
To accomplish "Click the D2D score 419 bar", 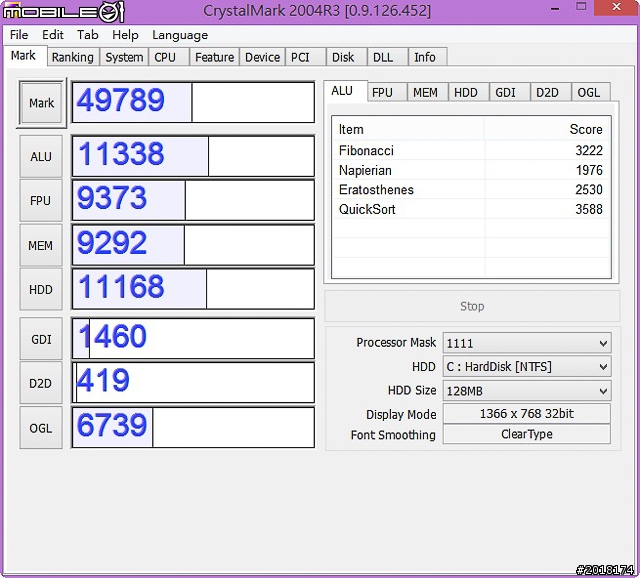I will [193, 383].
